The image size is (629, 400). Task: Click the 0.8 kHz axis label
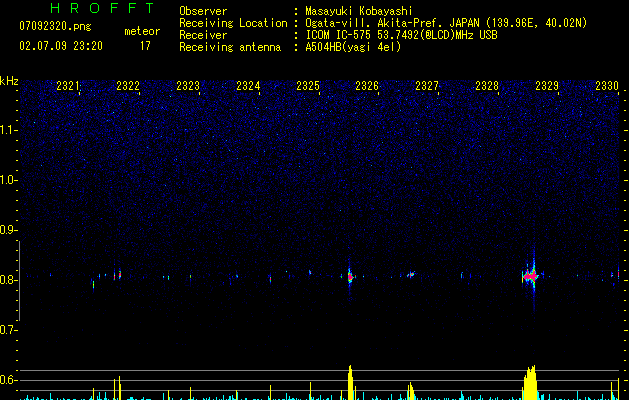[8, 280]
